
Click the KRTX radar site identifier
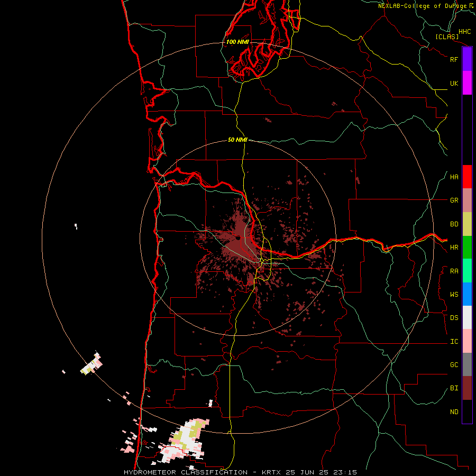click(272, 472)
